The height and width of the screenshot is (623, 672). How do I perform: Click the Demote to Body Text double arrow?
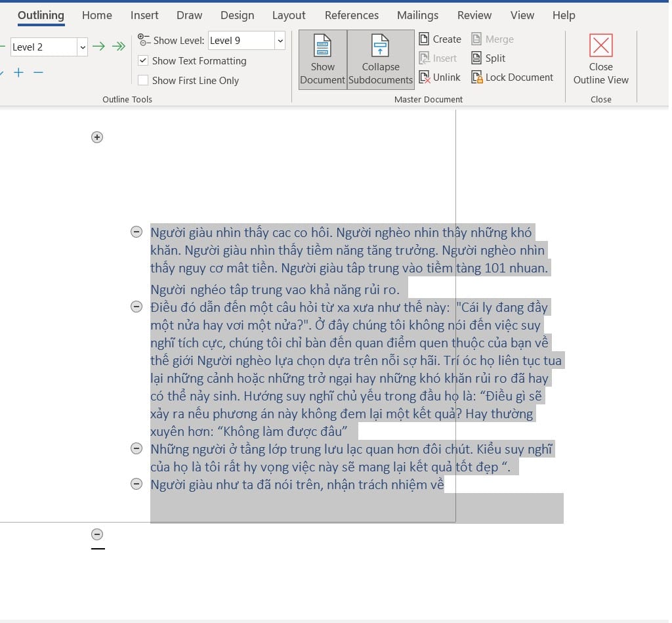119,47
